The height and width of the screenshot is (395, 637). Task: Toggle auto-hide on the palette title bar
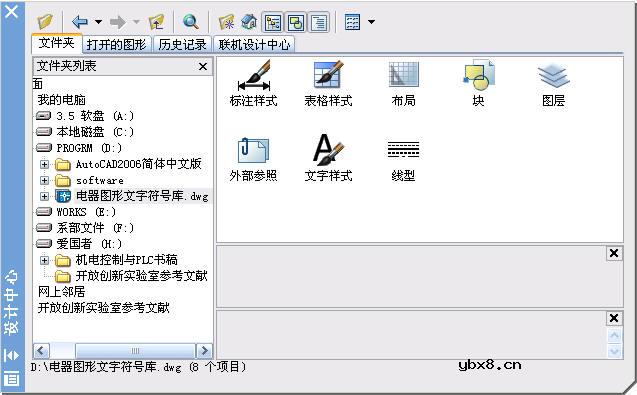tap(12, 356)
